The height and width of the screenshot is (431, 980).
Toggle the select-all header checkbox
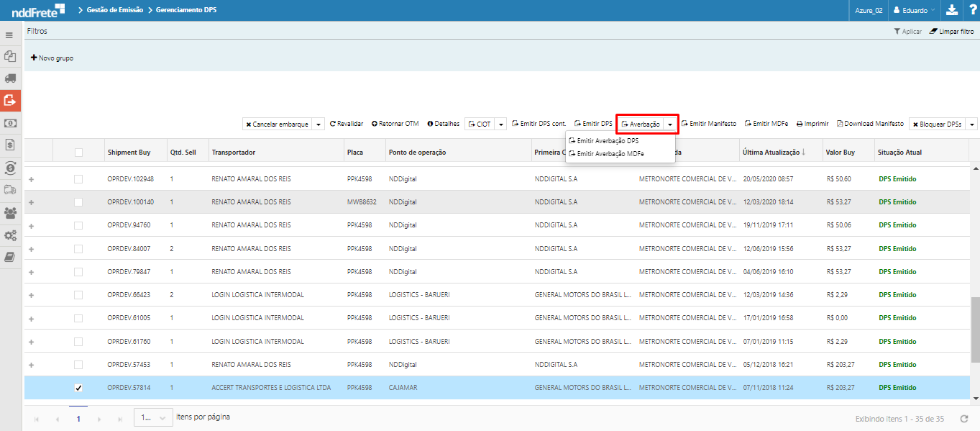pos(78,153)
